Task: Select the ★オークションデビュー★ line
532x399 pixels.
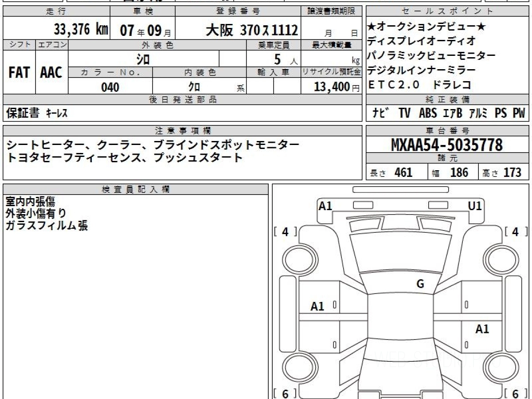Action: coord(427,27)
